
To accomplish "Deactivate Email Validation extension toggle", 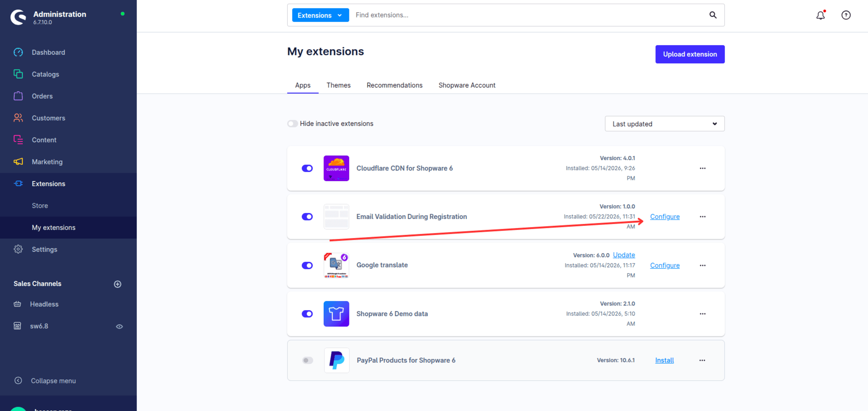I will point(307,217).
